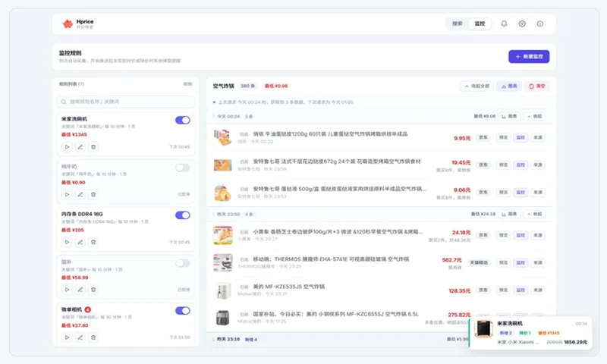Run the 内存条 DDR4 16G rule now
Screen dimensions: 607x364
coord(67,242)
